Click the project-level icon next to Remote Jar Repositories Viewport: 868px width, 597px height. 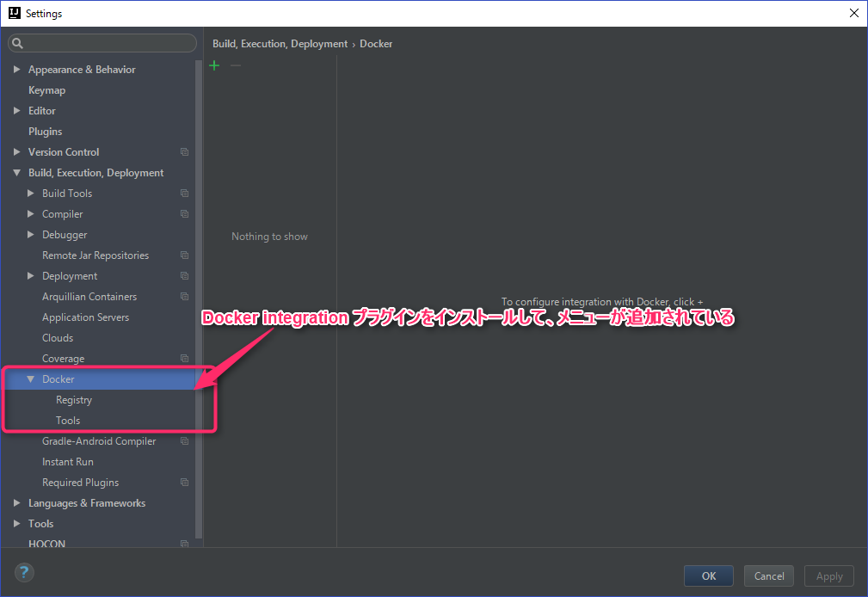184,255
